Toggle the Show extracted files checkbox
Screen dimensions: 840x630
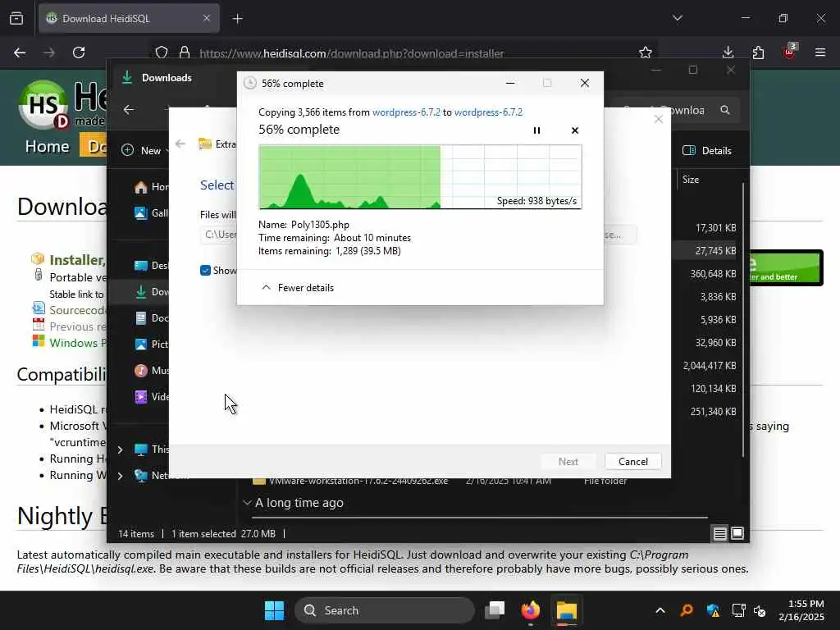205,271
